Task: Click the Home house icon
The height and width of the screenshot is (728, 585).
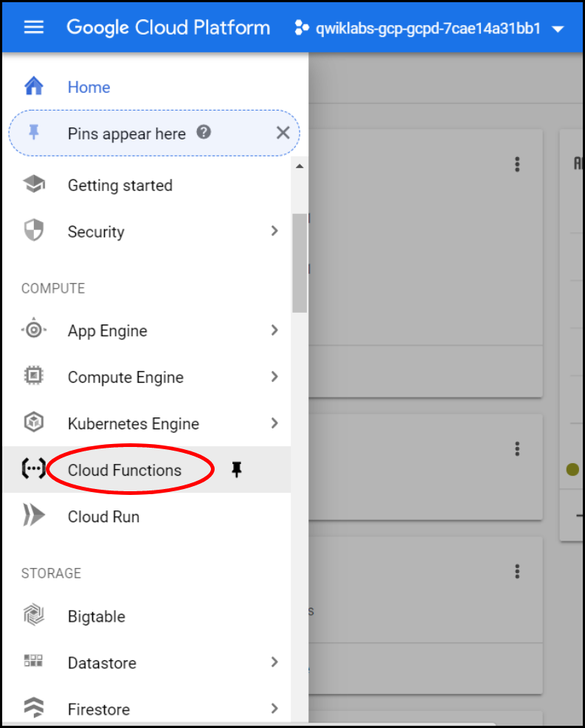Action: 34,87
